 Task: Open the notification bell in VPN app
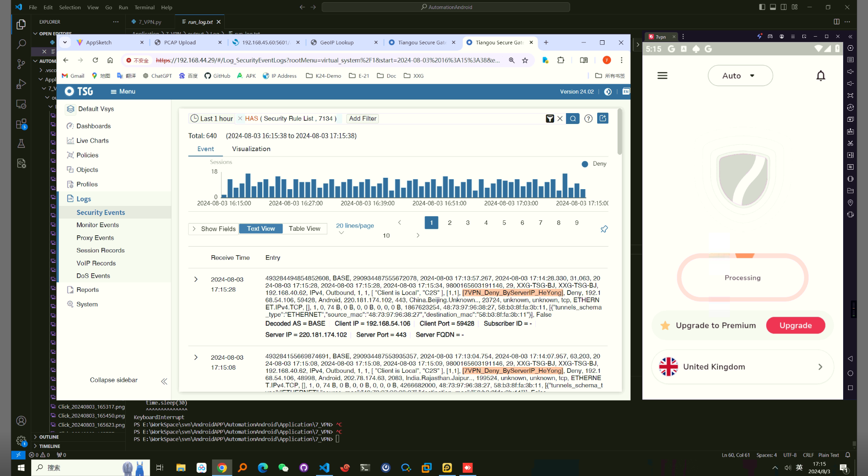click(x=821, y=76)
